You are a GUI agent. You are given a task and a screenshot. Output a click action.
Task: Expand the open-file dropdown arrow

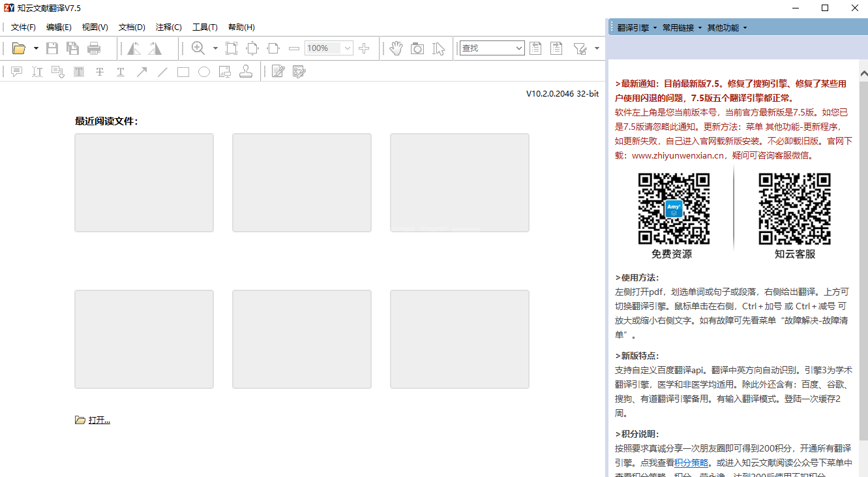36,48
